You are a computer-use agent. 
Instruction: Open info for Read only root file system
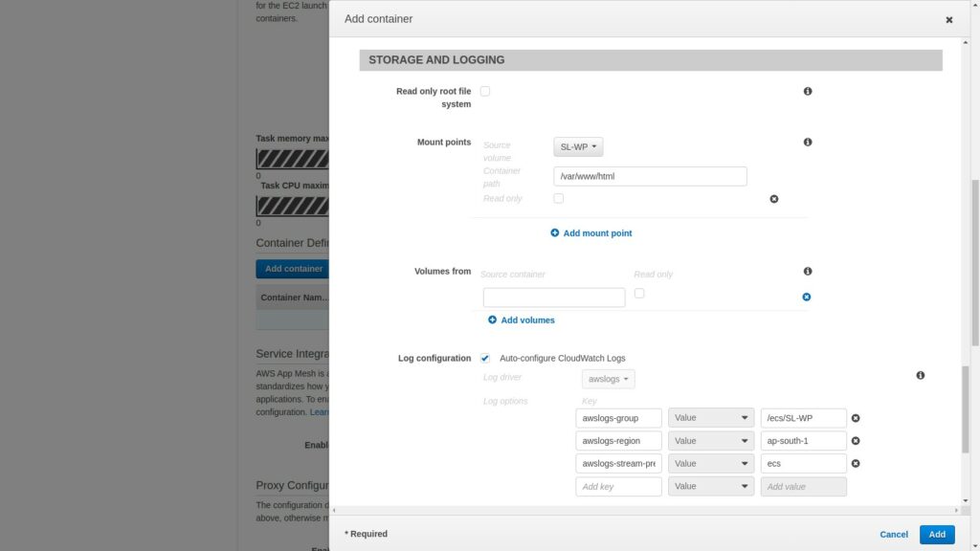click(808, 91)
